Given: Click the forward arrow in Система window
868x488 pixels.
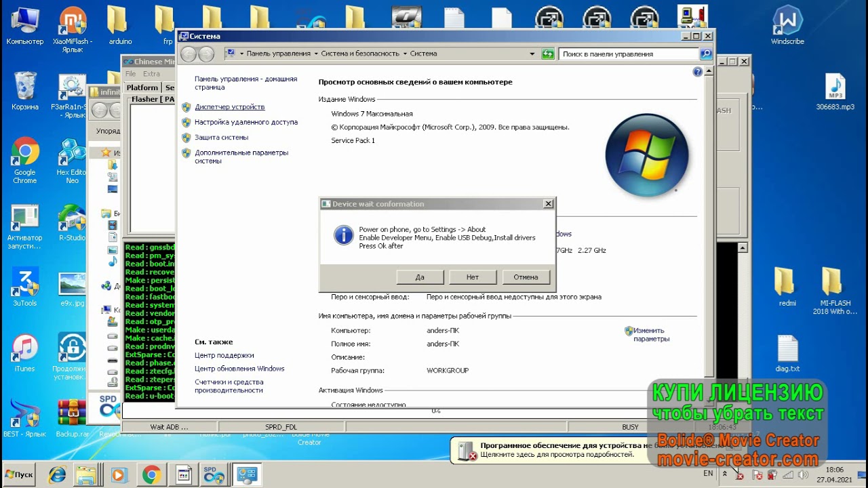Looking at the screenshot, I should click(x=206, y=54).
